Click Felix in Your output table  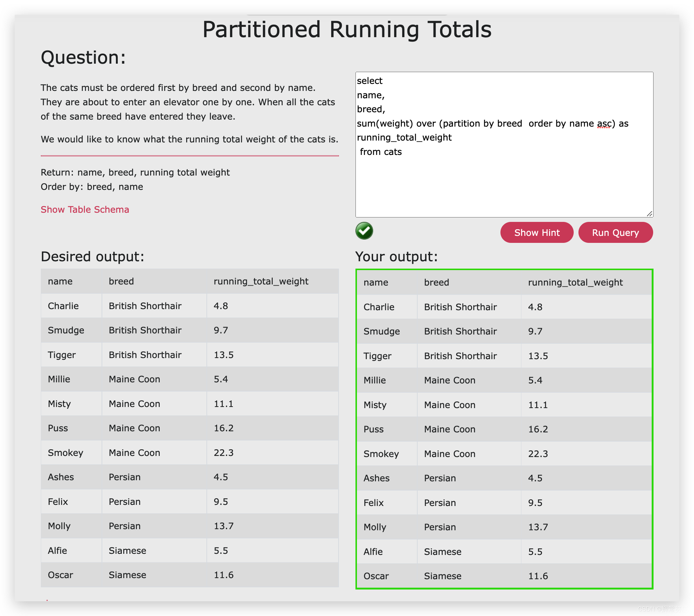(x=373, y=503)
